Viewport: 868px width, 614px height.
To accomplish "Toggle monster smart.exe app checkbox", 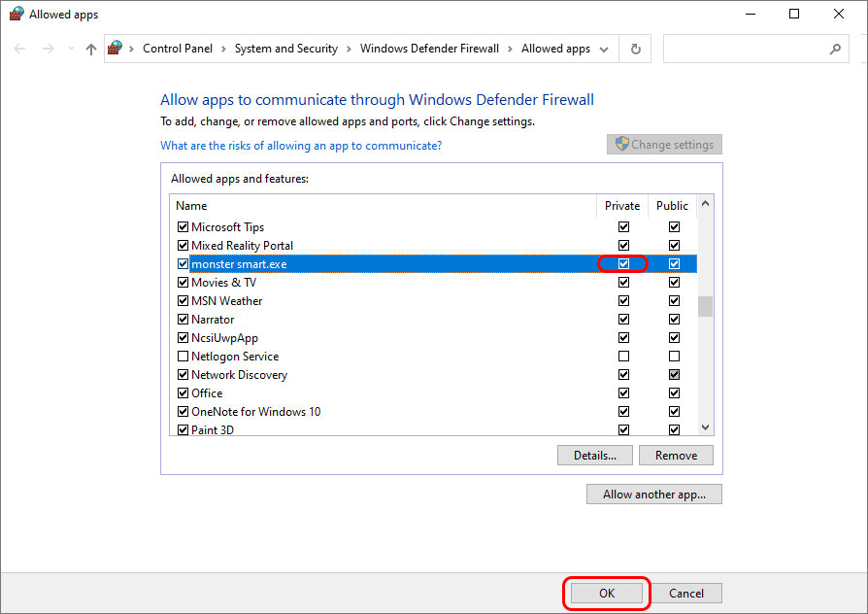I will click(183, 264).
